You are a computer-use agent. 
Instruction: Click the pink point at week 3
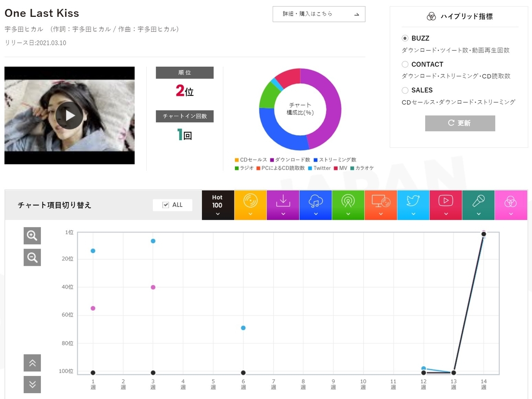pyautogui.click(x=153, y=287)
